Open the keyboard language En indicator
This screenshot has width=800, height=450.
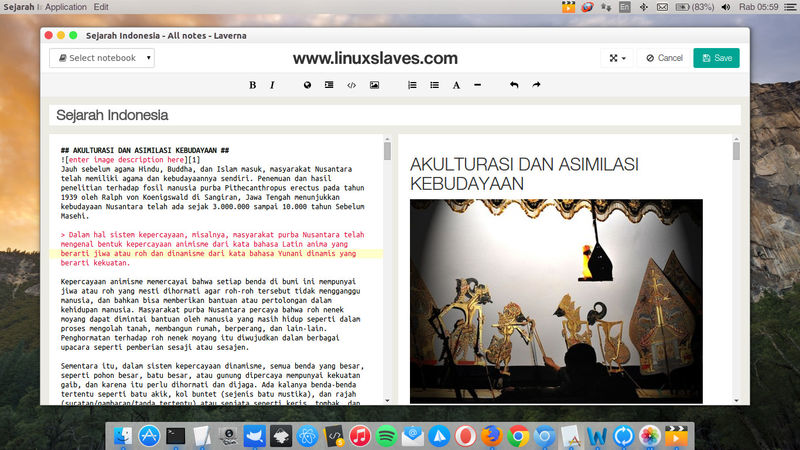coord(624,7)
